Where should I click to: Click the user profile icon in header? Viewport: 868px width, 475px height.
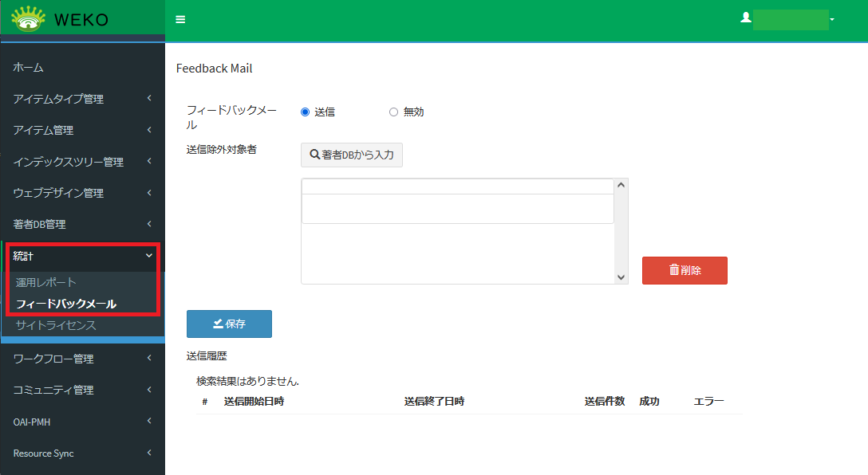(746, 18)
